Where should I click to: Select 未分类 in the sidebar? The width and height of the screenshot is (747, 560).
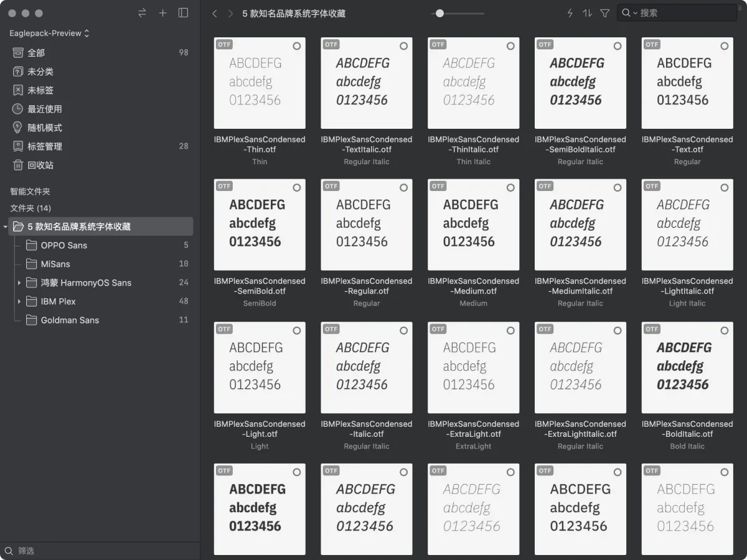tap(100, 72)
